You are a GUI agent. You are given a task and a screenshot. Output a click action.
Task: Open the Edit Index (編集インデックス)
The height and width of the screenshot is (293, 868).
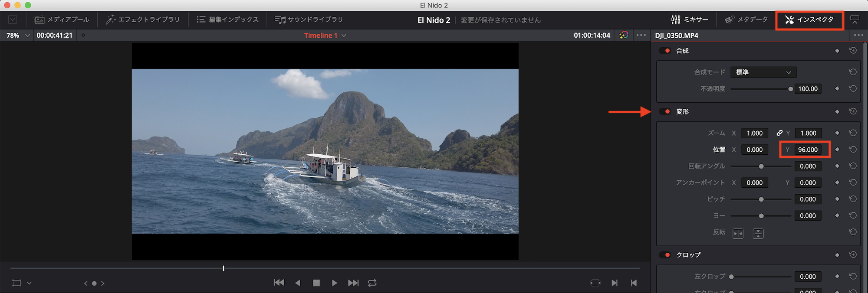[227, 20]
